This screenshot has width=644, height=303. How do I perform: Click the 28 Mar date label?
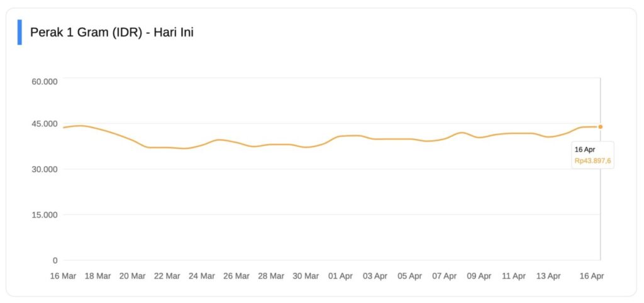point(271,276)
